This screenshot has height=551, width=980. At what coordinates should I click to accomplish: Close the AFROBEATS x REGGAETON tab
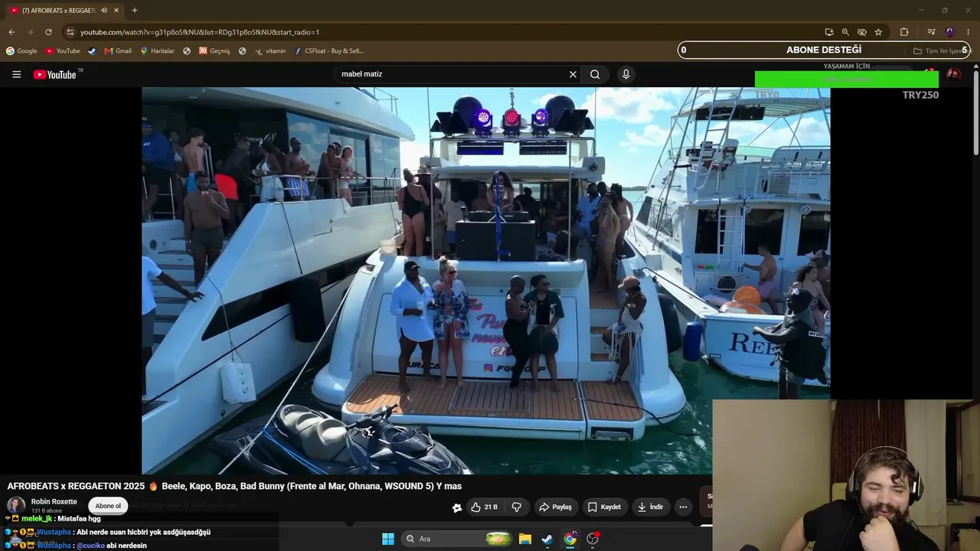116,11
